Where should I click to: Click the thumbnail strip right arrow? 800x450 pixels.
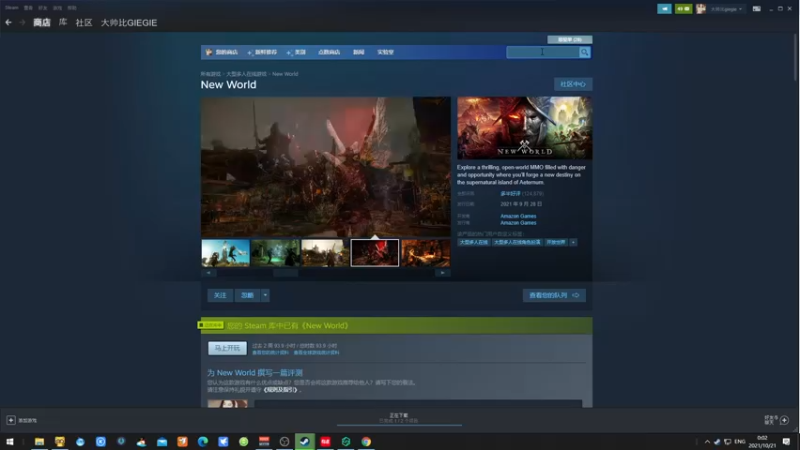click(x=442, y=273)
